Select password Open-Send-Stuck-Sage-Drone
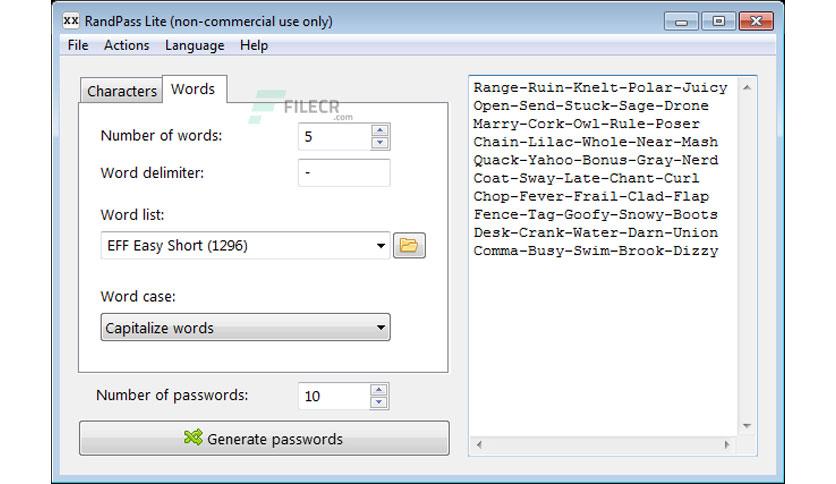Screen dimensions: 836x484 click(591, 106)
